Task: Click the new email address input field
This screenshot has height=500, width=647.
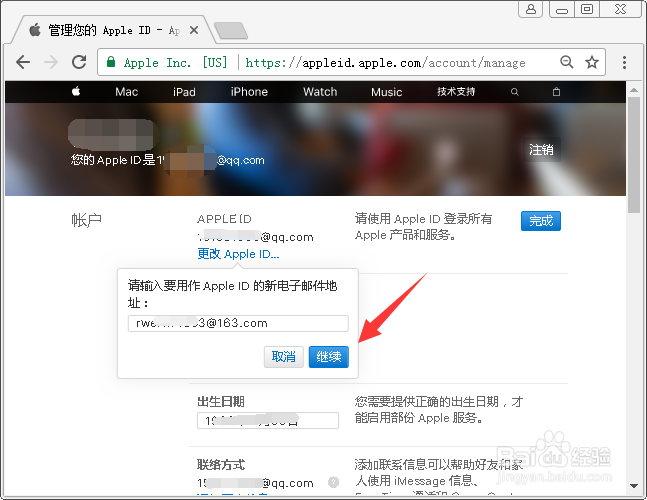Action: tap(238, 323)
